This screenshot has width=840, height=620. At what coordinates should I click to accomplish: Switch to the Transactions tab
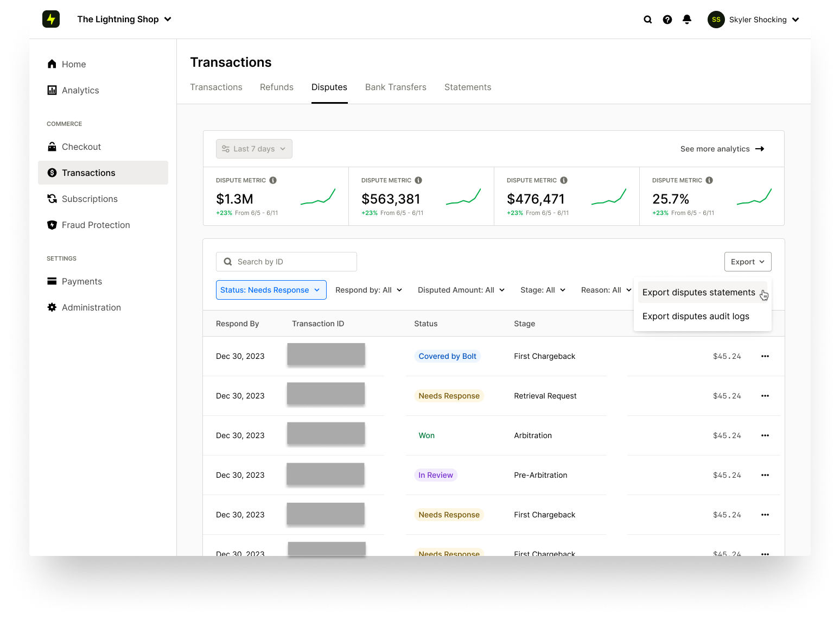(216, 87)
